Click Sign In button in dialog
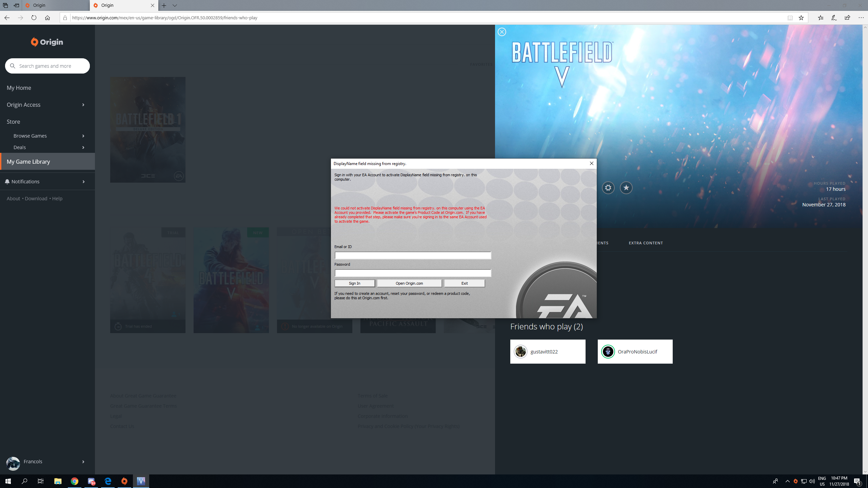This screenshot has height=488, width=868. click(355, 283)
